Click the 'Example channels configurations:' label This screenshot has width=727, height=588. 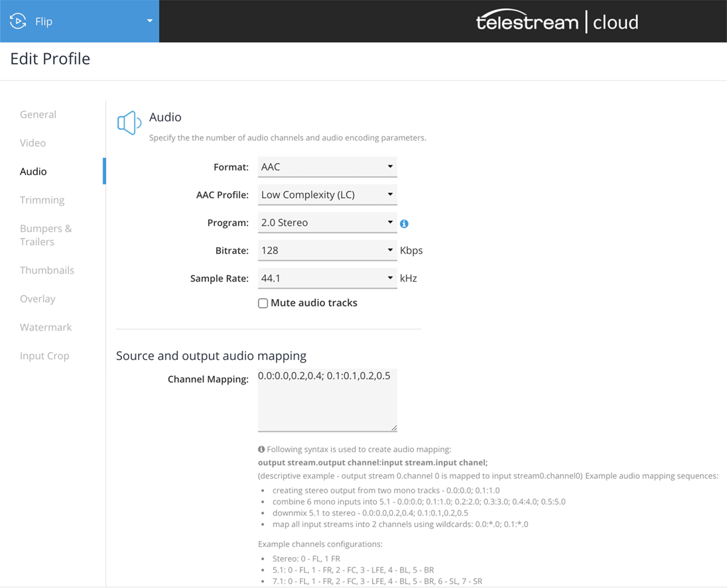(320, 544)
